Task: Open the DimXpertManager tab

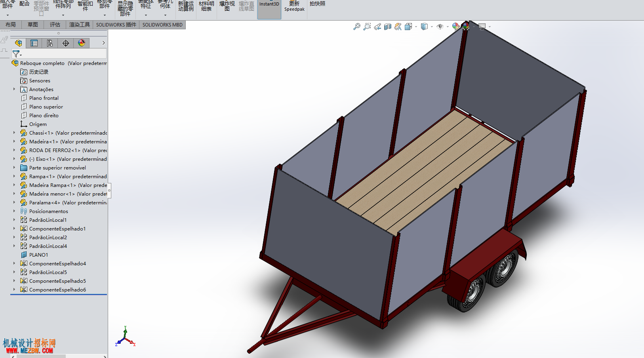Action: coord(66,43)
